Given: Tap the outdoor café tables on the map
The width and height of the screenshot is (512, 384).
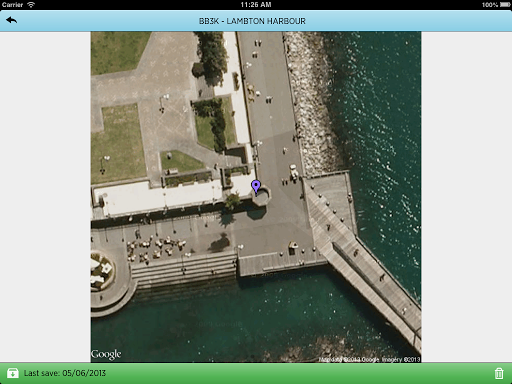Looking at the screenshot, I should (156, 249).
